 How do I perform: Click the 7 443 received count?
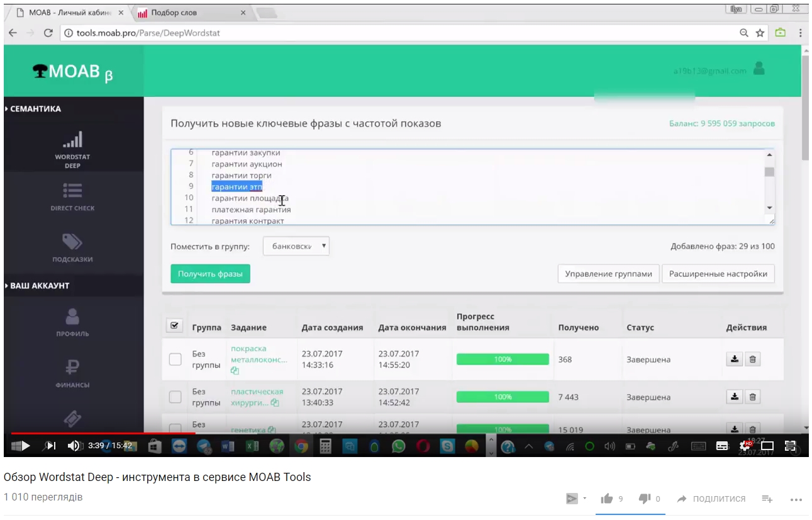coord(569,397)
